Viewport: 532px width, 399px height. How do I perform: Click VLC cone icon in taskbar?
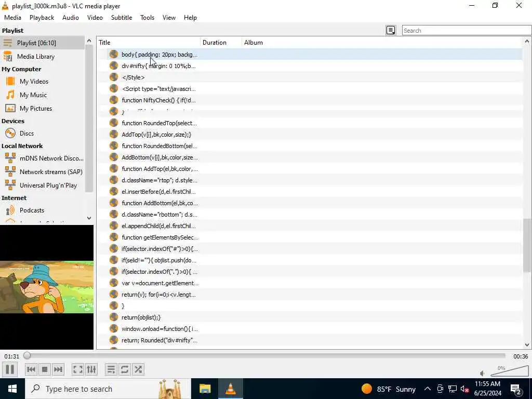tap(231, 389)
